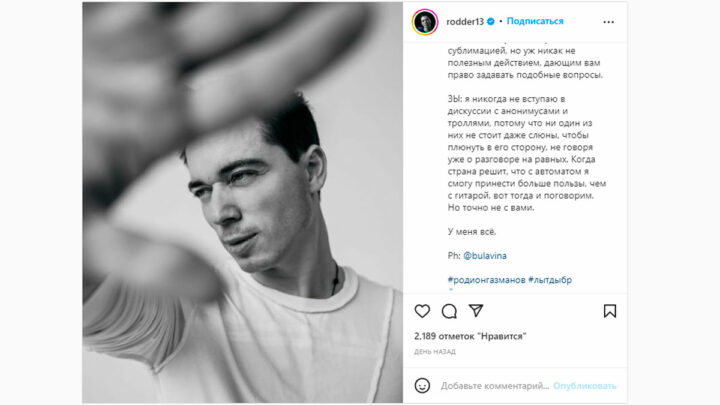This screenshot has width=720, height=405.
Task: Click the black-and-white portrait photo
Action: click(x=242, y=202)
